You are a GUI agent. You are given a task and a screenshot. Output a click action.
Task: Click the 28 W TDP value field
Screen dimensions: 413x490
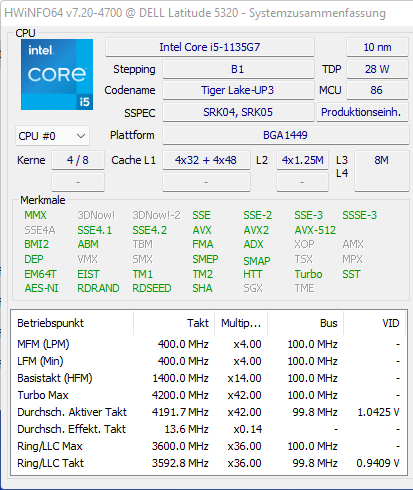point(377,69)
